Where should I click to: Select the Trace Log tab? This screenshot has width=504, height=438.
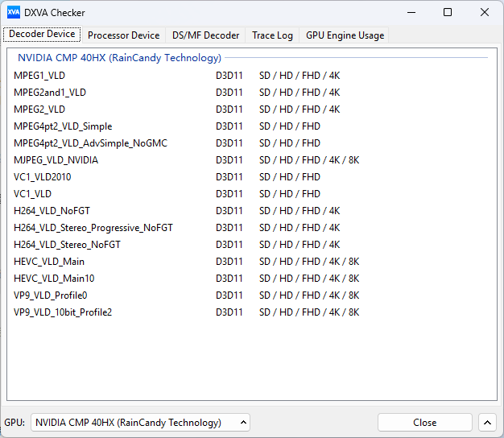[x=272, y=35]
